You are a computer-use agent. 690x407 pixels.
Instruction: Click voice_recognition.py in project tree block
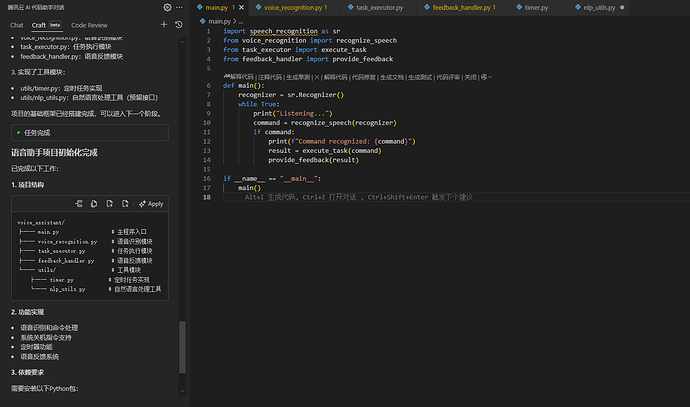(67, 242)
